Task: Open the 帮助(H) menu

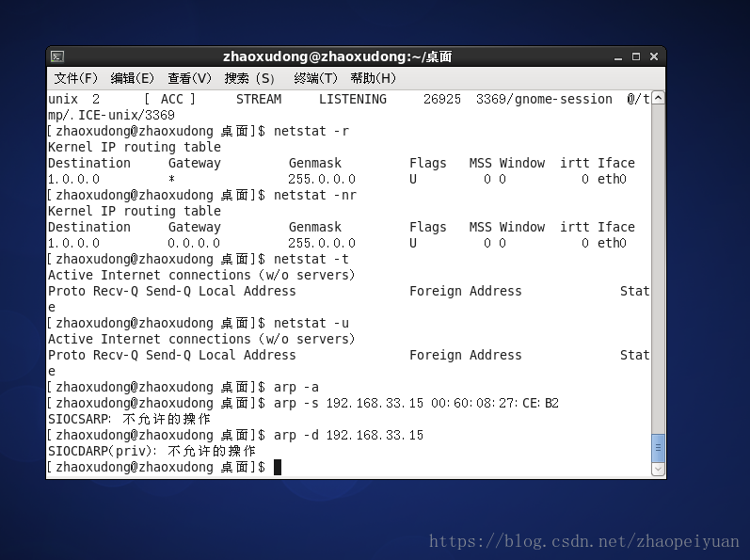Action: pos(373,78)
